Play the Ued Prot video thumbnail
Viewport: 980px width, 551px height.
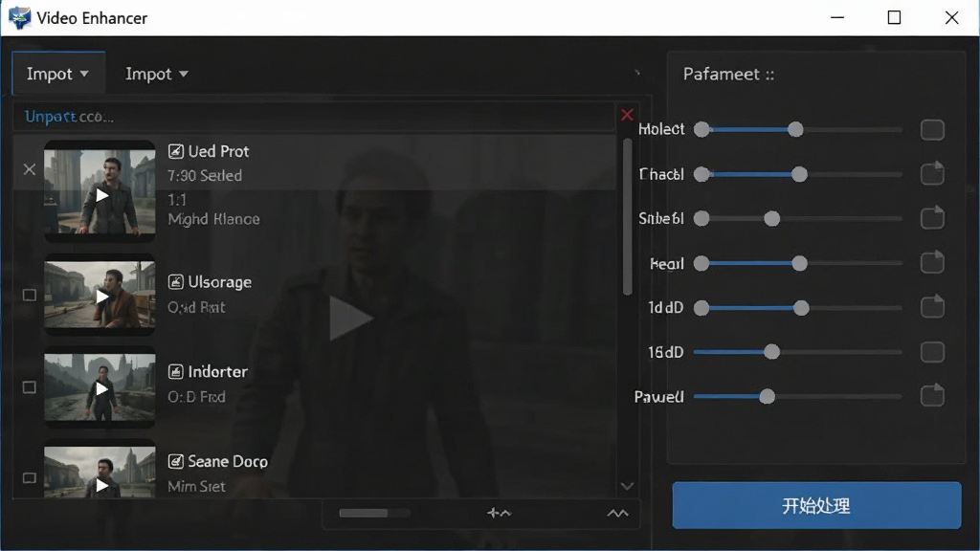(100, 191)
